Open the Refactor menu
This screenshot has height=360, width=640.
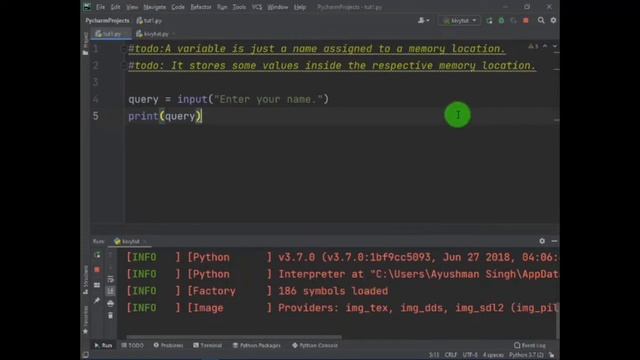click(201, 7)
